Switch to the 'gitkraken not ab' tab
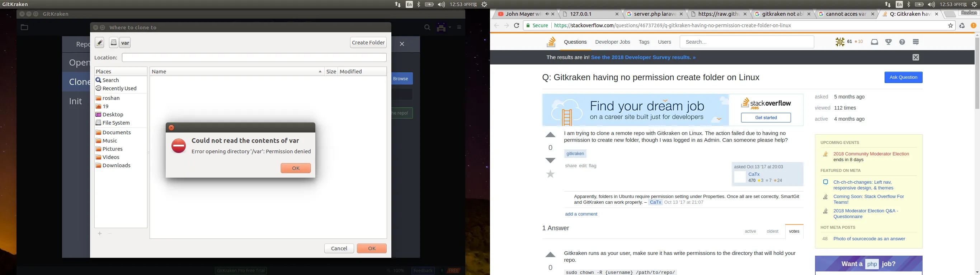 pos(783,14)
